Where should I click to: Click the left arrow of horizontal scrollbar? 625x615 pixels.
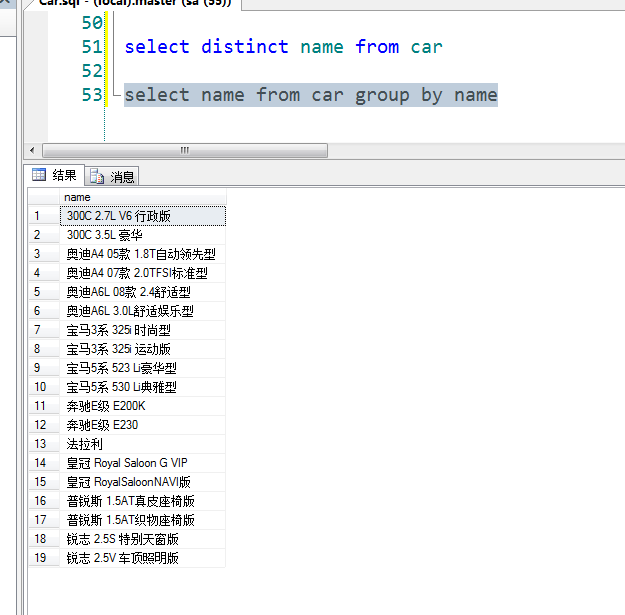[x=32, y=151]
